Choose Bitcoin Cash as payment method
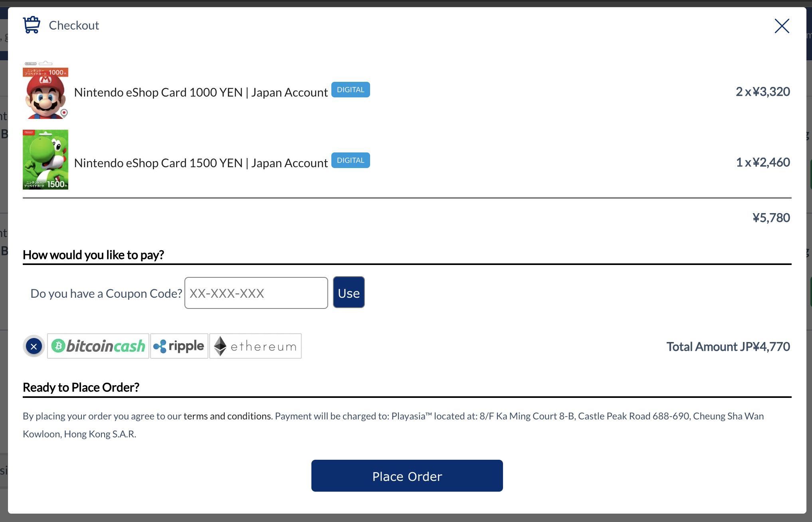812x522 pixels. [x=98, y=346]
